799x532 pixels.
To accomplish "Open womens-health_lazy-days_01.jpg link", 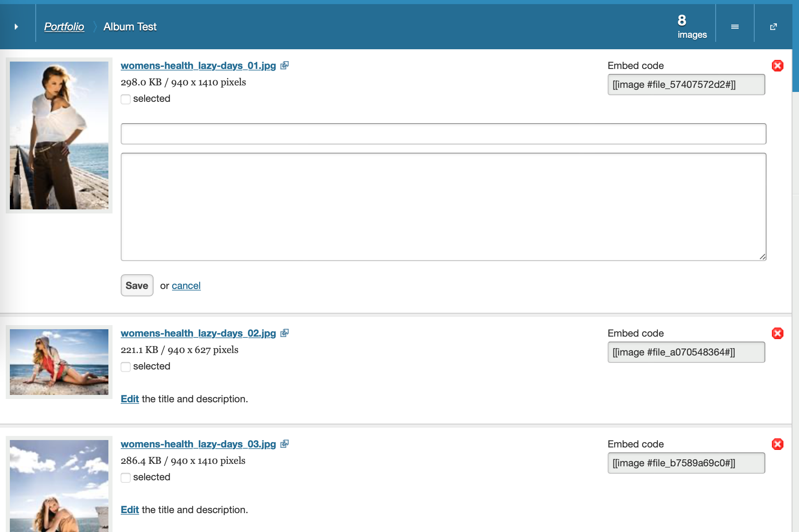I will coord(198,66).
